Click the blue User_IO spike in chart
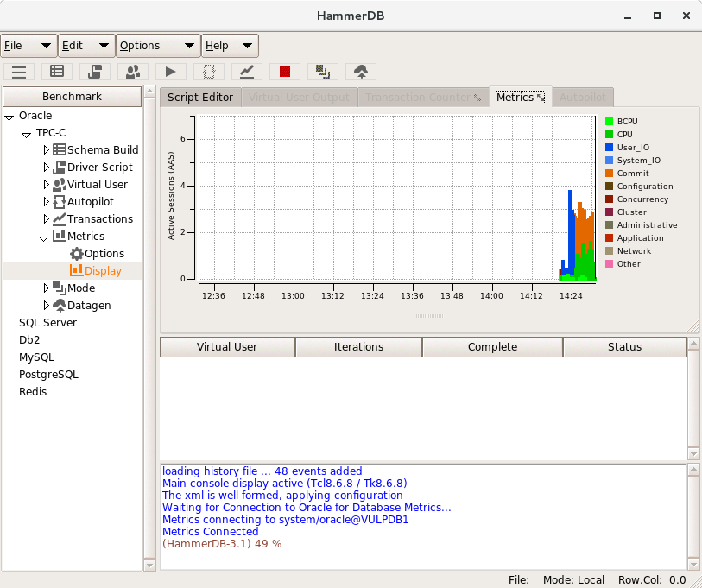 pyautogui.click(x=570, y=233)
